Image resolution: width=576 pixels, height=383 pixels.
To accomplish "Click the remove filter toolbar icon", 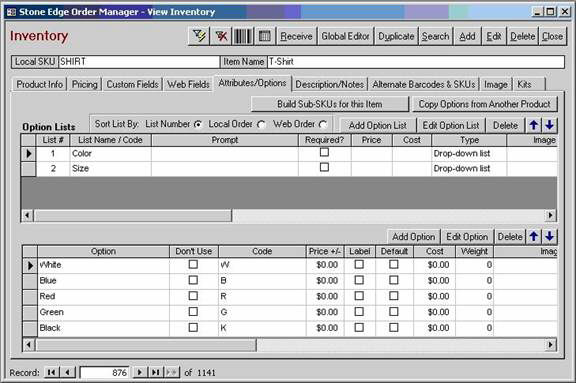I will tap(221, 36).
